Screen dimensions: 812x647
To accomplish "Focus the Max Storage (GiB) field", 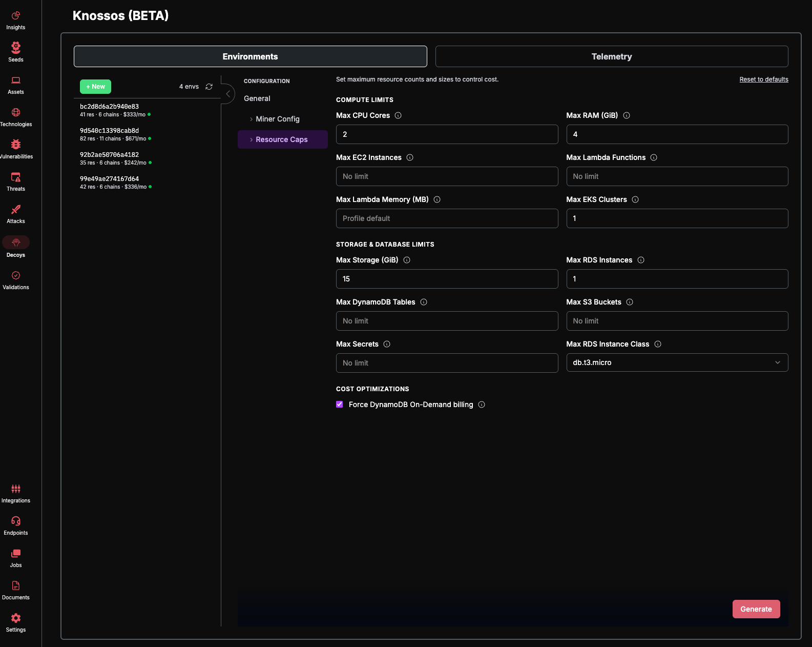I will [x=447, y=279].
